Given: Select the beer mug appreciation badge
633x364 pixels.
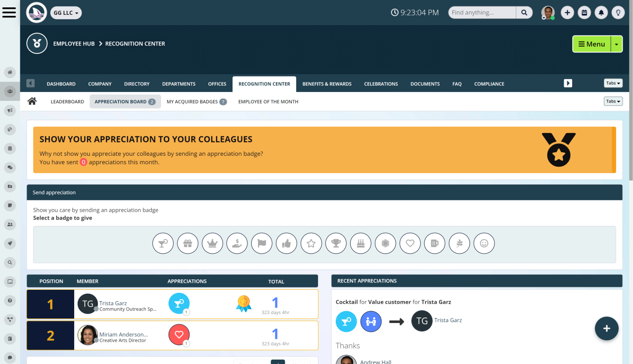Looking at the screenshot, I should [x=435, y=243].
